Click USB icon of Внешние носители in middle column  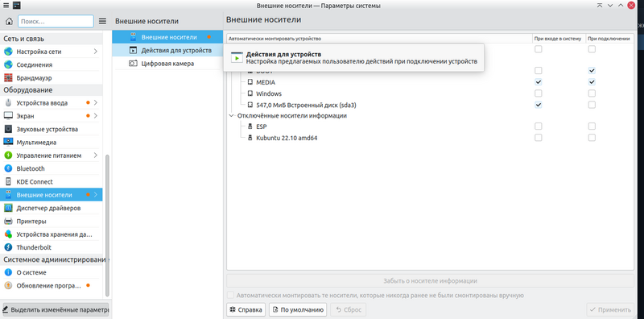pos(133,37)
